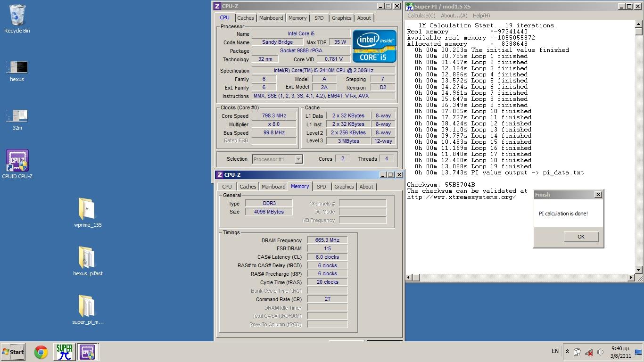Image resolution: width=644 pixels, height=362 pixels.
Task: Open the hexus_pifast folder
Action: pyautogui.click(x=88, y=261)
